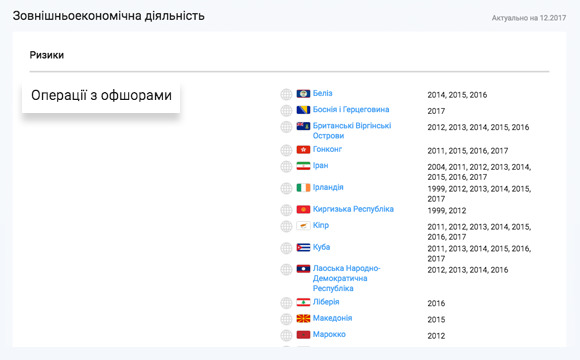Click the globe icon beside Македонія
580x360 pixels.
click(x=286, y=319)
